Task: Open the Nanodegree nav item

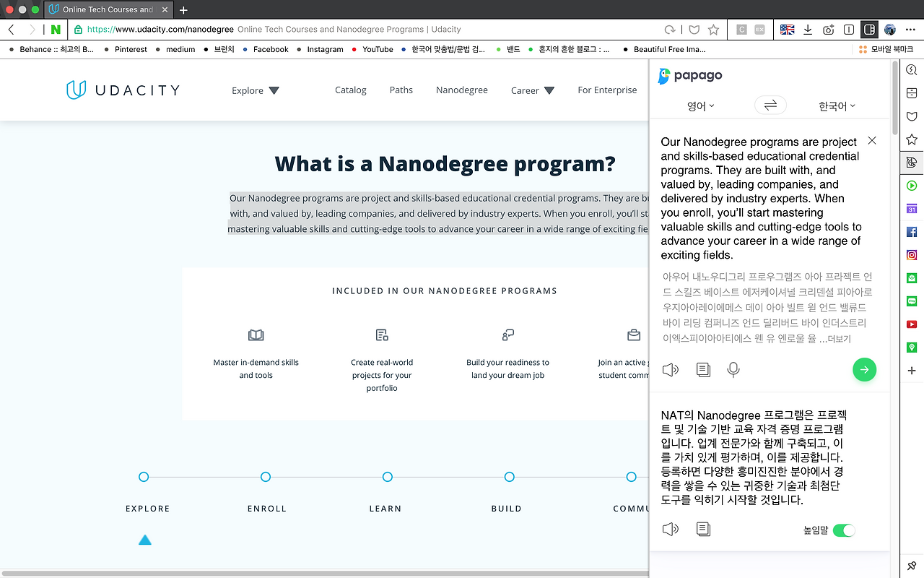Action: point(462,90)
